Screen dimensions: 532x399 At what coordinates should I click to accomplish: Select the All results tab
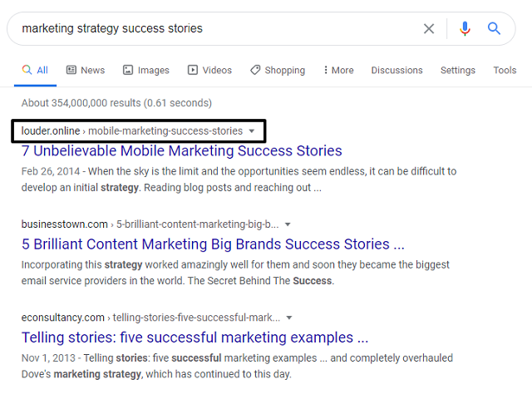point(35,71)
